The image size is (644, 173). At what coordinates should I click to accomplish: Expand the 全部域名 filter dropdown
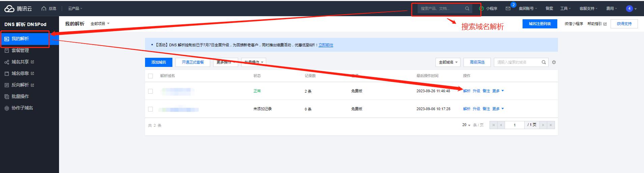[x=448, y=62]
